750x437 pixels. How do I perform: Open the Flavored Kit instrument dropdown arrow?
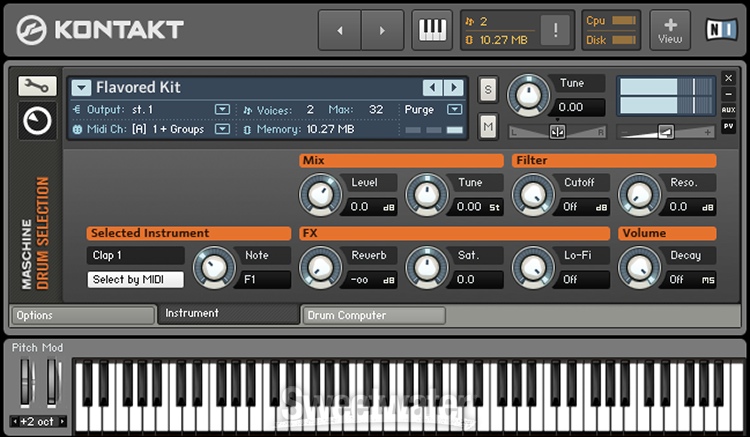pos(81,87)
